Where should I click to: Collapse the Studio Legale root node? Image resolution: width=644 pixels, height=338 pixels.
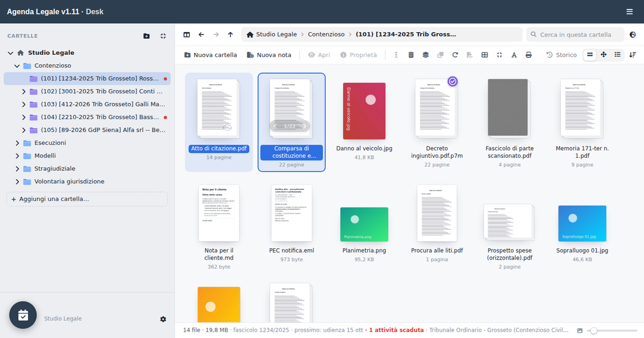[10, 53]
